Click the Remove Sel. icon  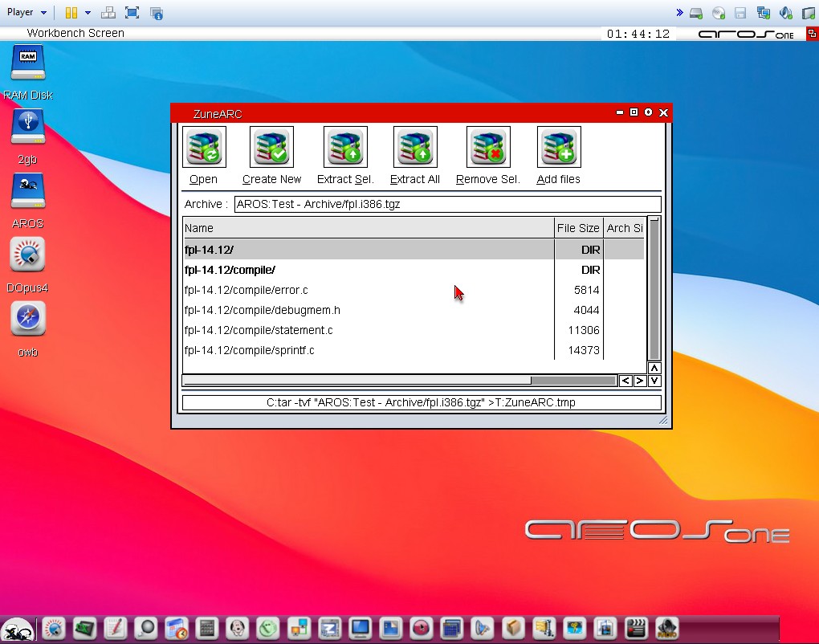click(488, 148)
